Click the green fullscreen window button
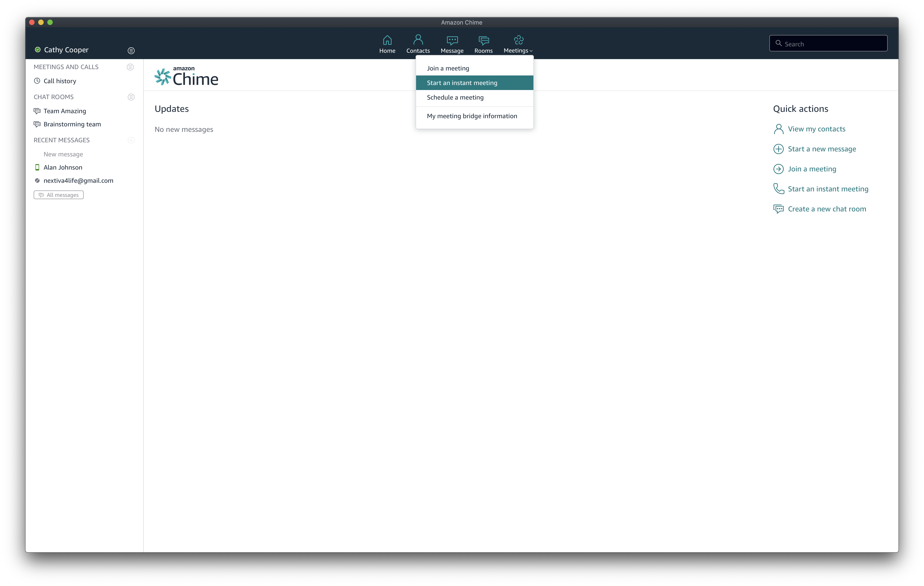 tap(50, 22)
